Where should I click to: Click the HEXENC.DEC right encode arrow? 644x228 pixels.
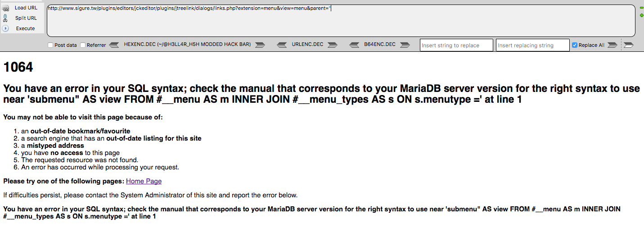(x=260, y=45)
